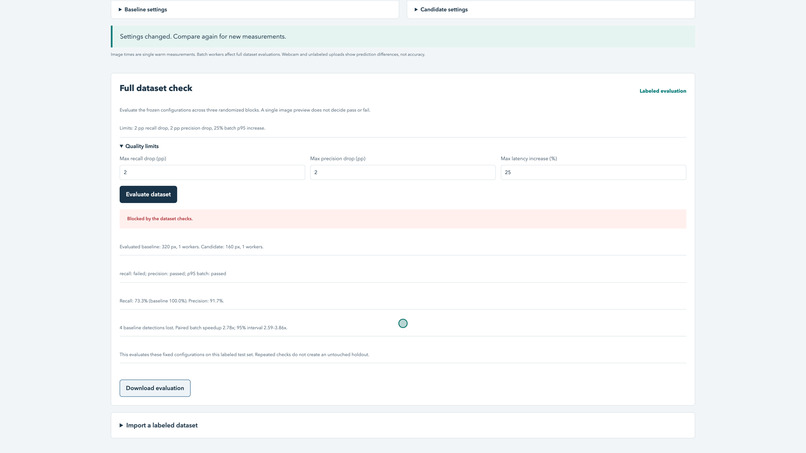Click the 'Limits: 2 pp recall drop' text
This screenshot has height=453, width=806.
192,128
